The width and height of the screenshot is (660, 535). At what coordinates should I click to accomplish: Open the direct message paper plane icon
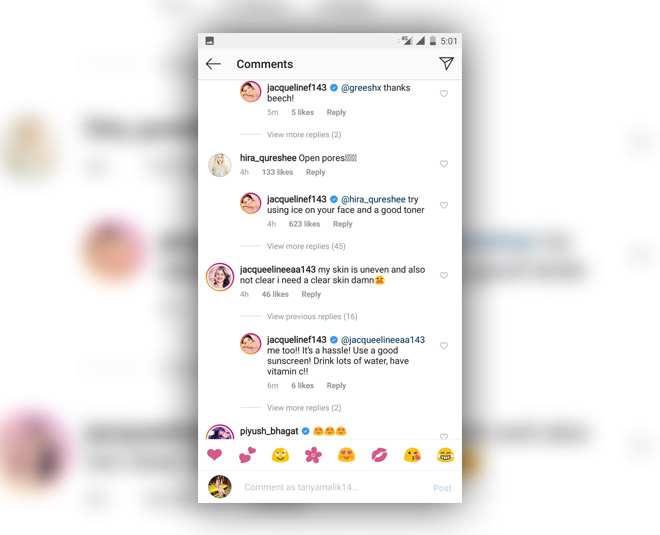(x=446, y=64)
